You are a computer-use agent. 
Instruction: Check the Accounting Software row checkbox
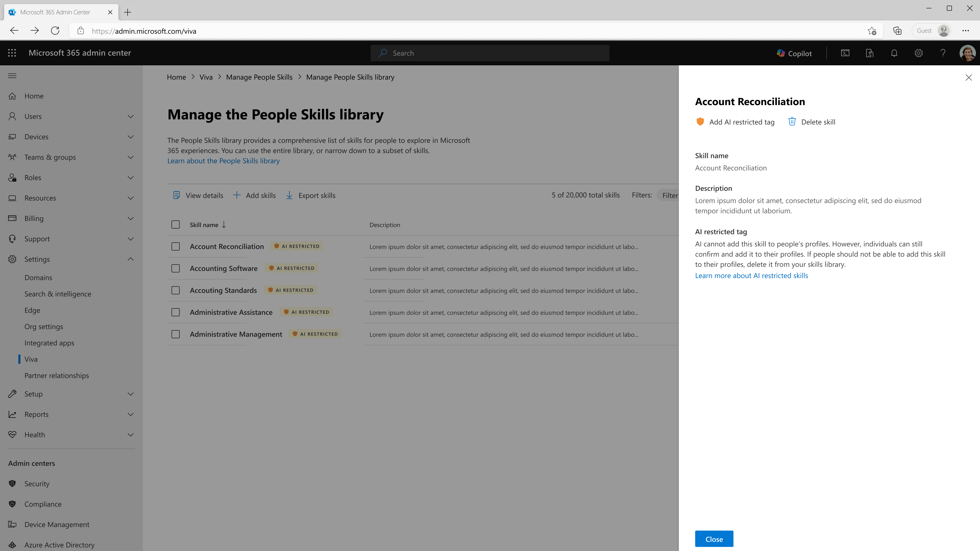point(175,268)
